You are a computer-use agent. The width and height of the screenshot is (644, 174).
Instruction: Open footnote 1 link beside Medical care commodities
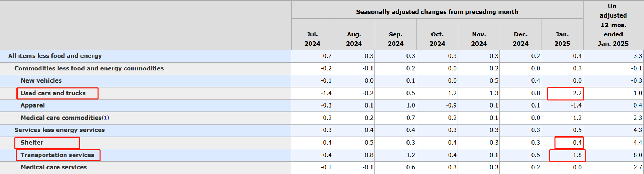pos(105,118)
